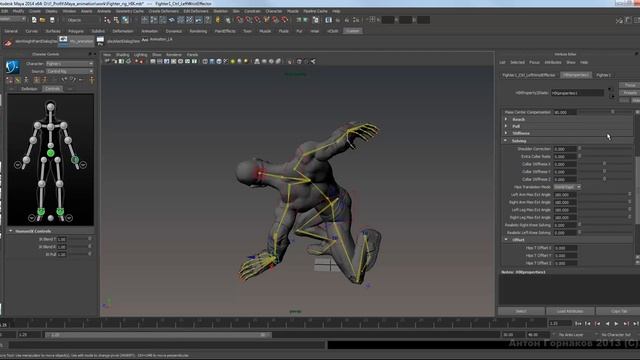This screenshot has height=360, width=640.
Task: Open the Fighter1 tab in Attribute Editor
Action: coord(603,75)
